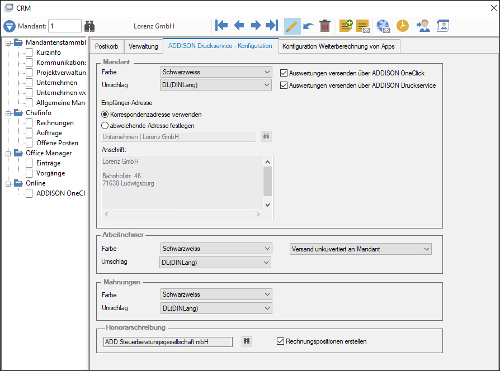Switch to the Verwaltung tab
500x371 pixels.
click(x=143, y=46)
